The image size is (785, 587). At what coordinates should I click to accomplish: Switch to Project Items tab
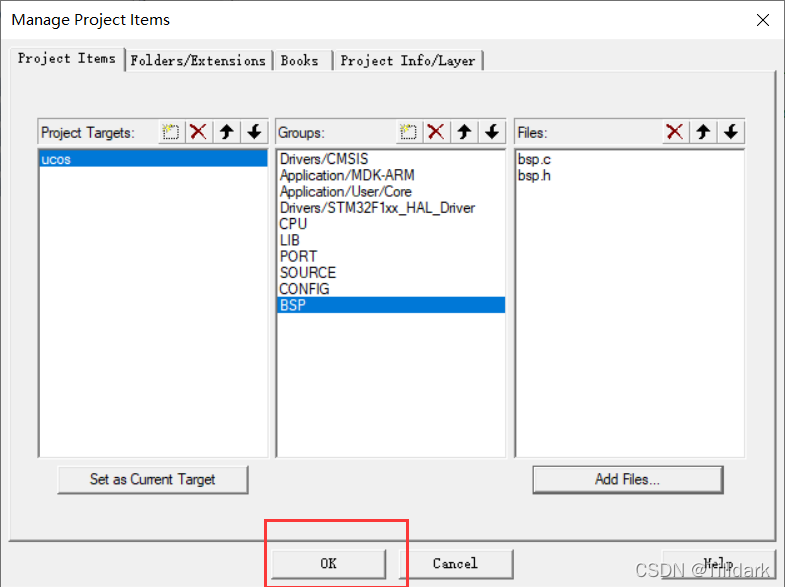[67, 59]
